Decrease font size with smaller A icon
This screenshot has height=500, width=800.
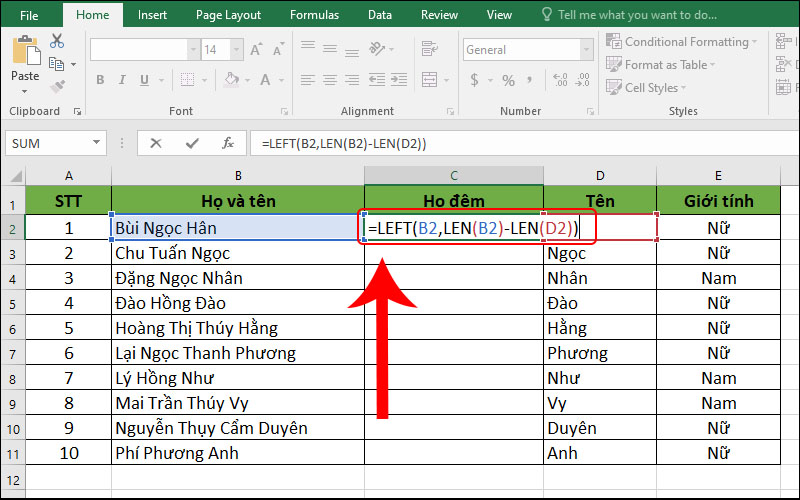pos(278,49)
